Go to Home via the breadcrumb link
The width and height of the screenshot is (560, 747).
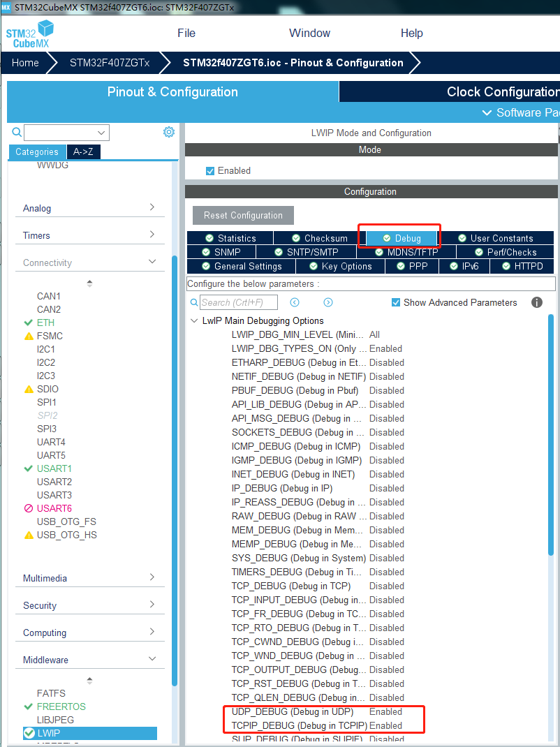pos(25,63)
